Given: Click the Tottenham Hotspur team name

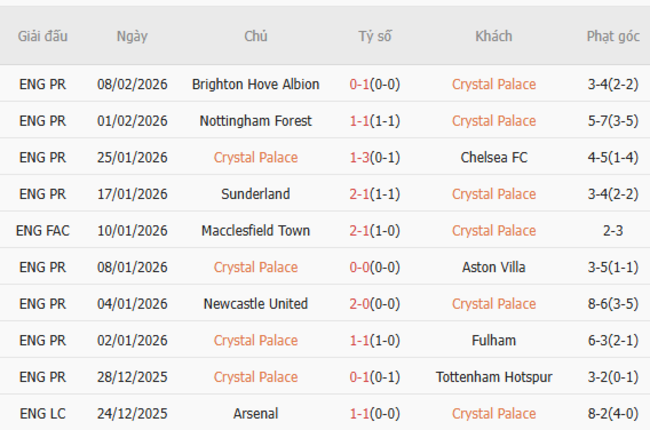Looking at the screenshot, I should point(493,377).
